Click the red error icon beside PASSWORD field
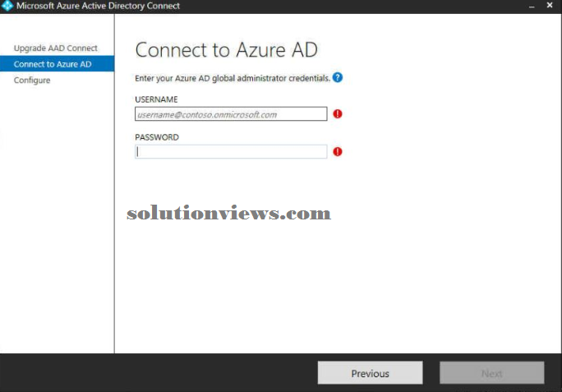The width and height of the screenshot is (562, 392). [x=337, y=152]
